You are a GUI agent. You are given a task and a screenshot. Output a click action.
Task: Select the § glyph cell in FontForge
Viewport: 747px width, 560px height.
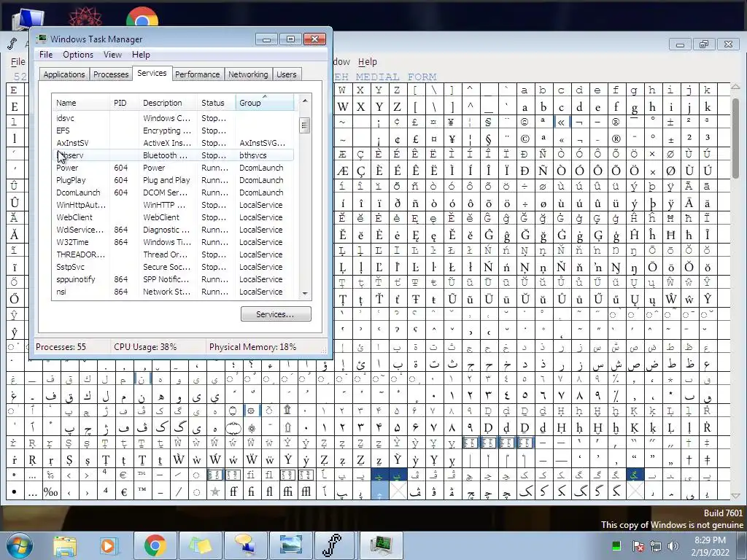(x=488, y=139)
